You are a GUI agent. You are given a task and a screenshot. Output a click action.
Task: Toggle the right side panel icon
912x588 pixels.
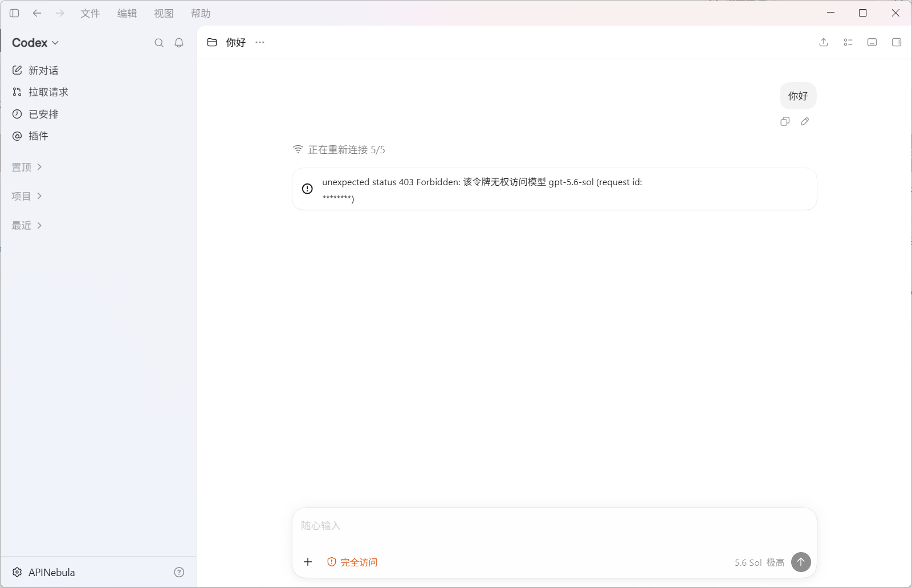pyautogui.click(x=897, y=42)
